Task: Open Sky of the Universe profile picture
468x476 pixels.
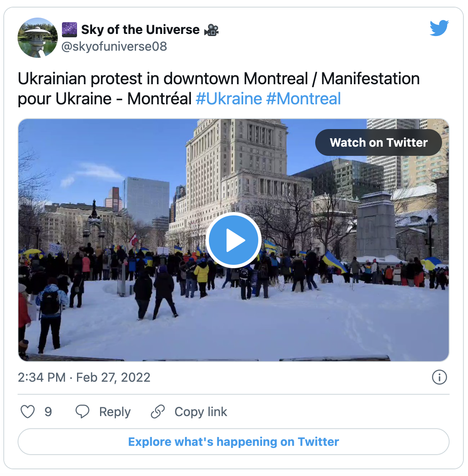Action: 38,38
